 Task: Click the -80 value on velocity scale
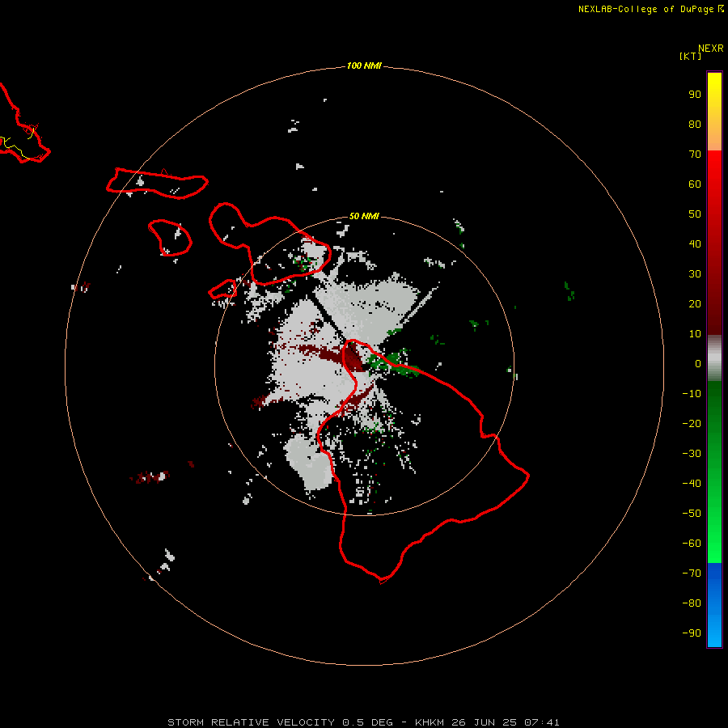point(692,603)
